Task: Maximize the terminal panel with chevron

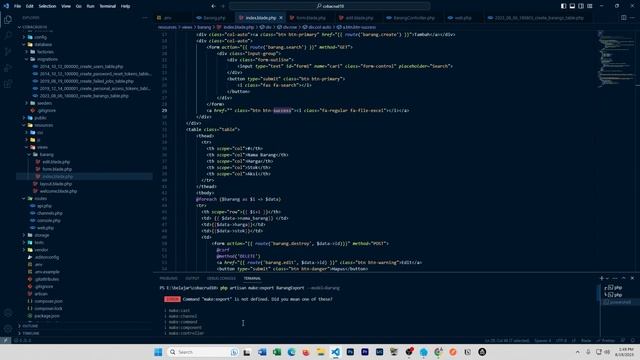Action: pos(624,278)
